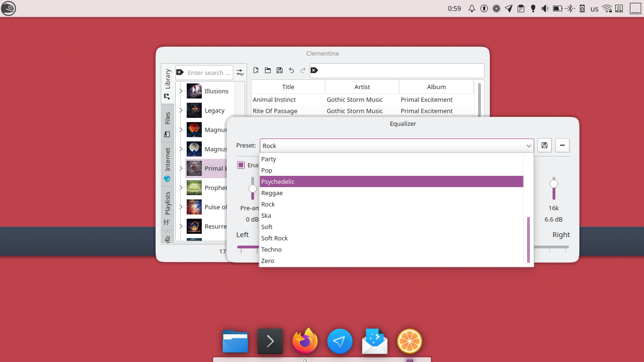The height and width of the screenshot is (362, 644).
Task: Select the Pop preset
Action: (x=391, y=170)
